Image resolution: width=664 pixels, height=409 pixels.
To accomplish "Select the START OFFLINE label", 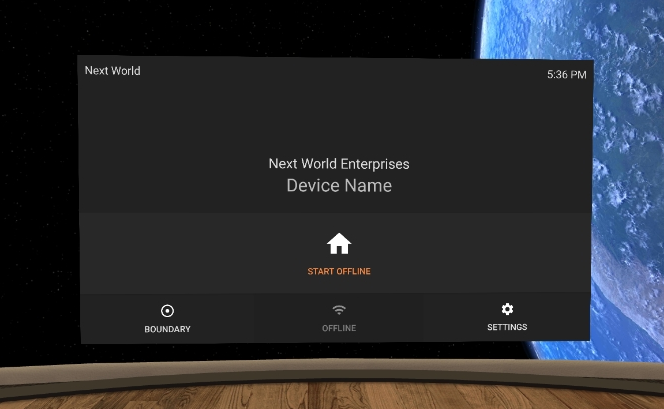I will [339, 271].
